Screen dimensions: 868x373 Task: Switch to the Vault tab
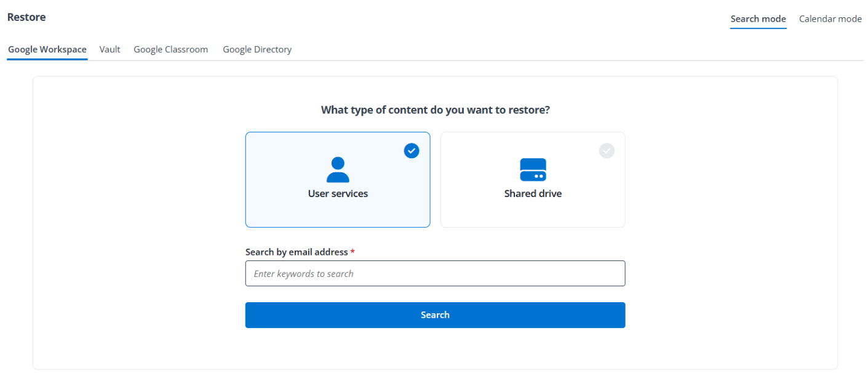(x=109, y=49)
